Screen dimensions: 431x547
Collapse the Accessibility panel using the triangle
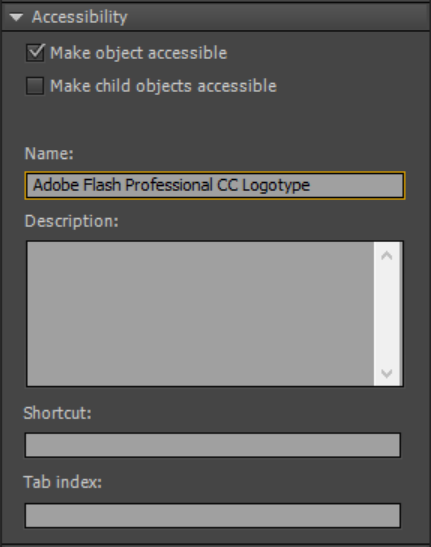[x=16, y=17]
